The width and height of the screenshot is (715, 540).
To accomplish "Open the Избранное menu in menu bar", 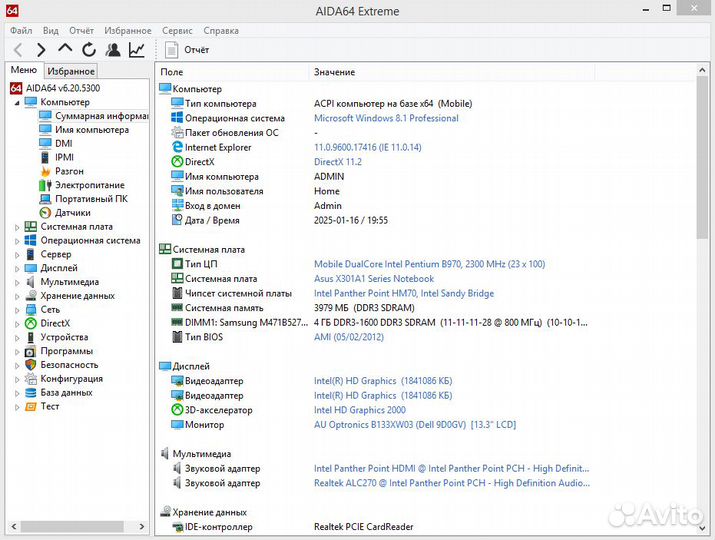I will coord(128,31).
